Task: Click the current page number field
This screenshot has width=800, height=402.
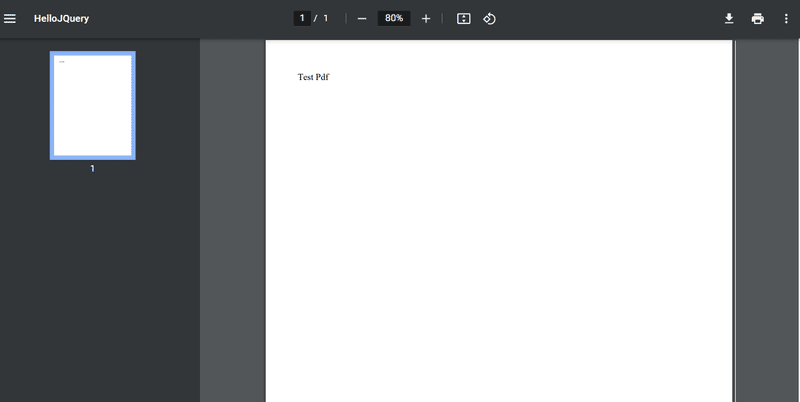Action: 302,18
